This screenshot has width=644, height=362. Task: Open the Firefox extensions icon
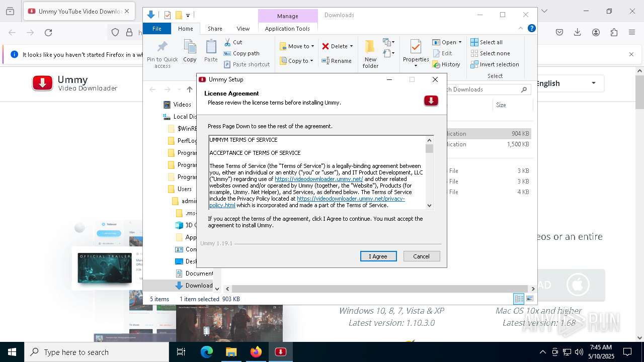point(614,33)
